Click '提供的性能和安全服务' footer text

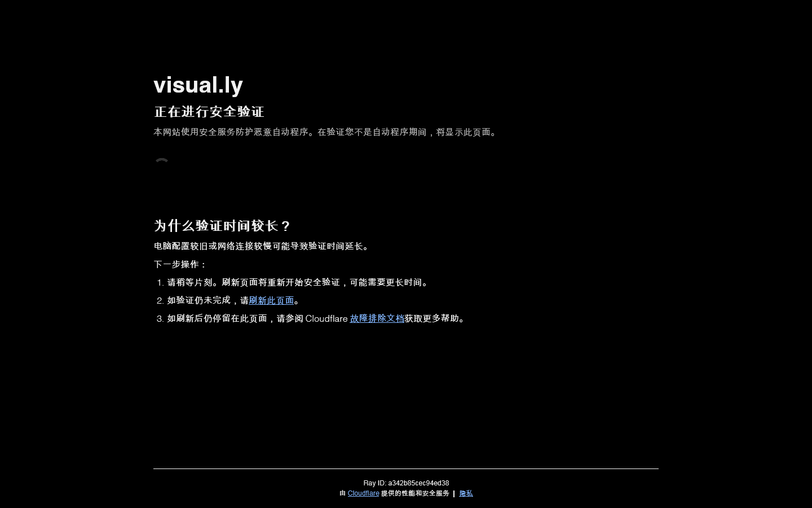[x=415, y=493]
